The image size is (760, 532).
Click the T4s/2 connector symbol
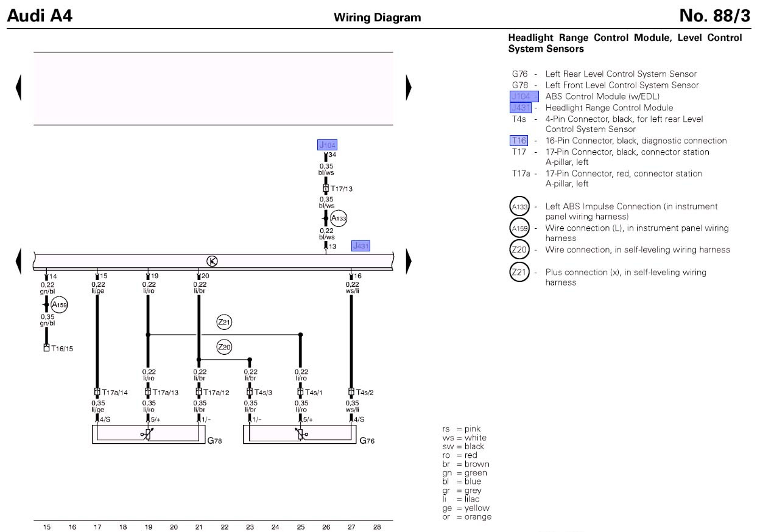(351, 393)
